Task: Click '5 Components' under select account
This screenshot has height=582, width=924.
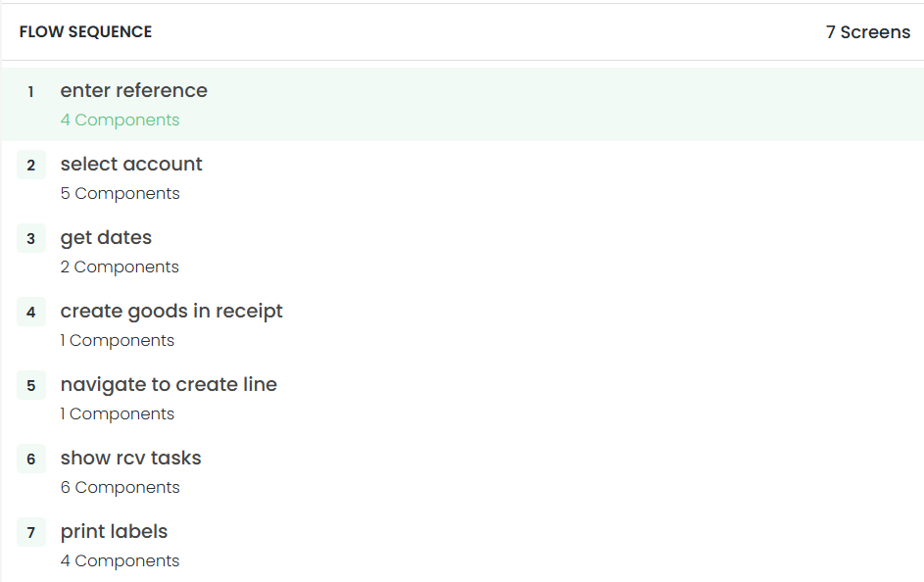Action: pyautogui.click(x=120, y=194)
